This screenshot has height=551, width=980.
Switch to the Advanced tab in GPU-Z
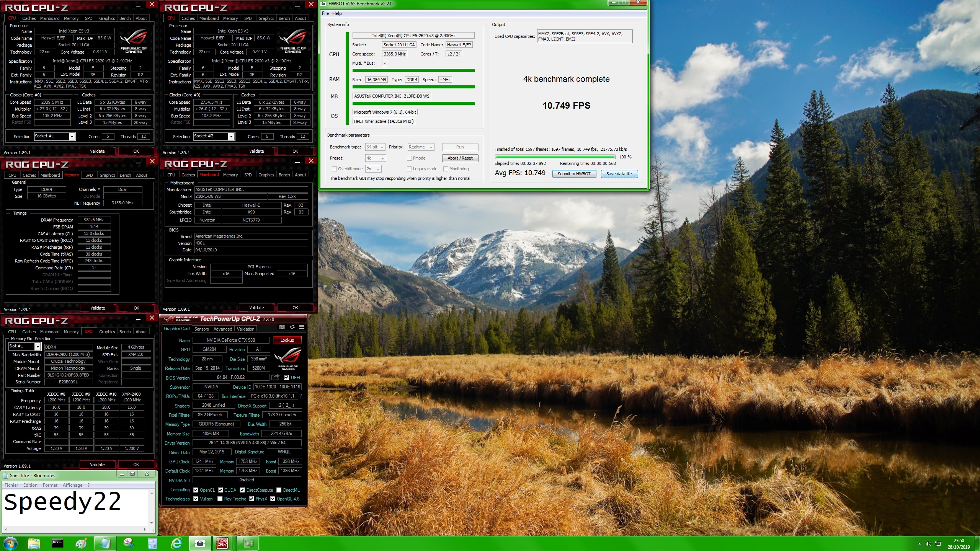tap(223, 329)
